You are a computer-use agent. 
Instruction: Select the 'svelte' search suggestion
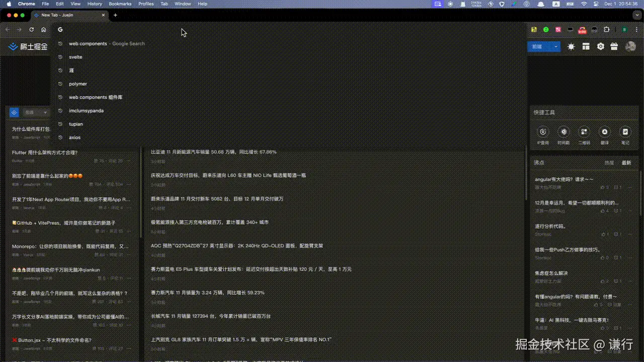click(x=289, y=57)
